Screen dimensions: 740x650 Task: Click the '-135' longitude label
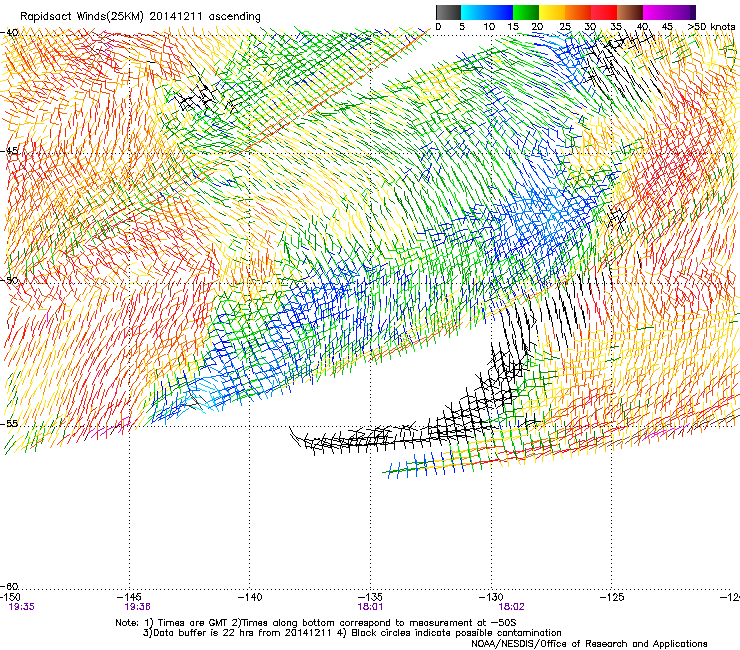click(x=370, y=597)
